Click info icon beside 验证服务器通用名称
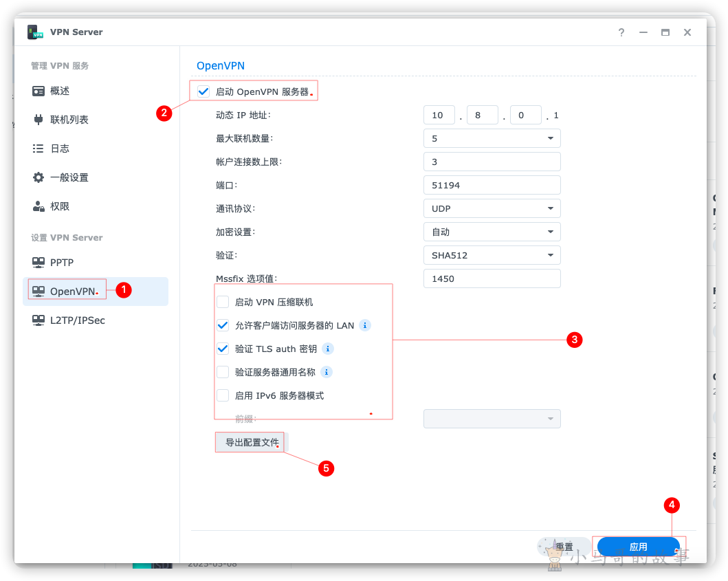Image resolution: width=728 pixels, height=581 pixels. pyautogui.click(x=327, y=372)
